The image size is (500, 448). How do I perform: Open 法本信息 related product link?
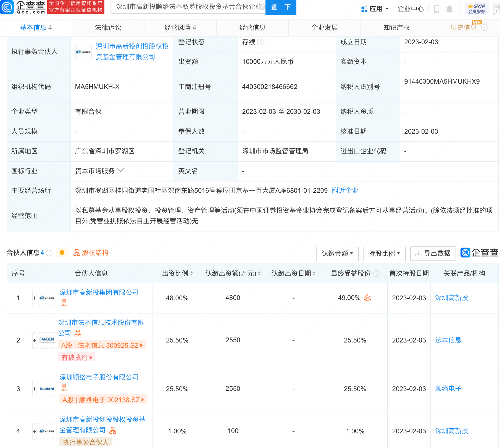tap(448, 340)
